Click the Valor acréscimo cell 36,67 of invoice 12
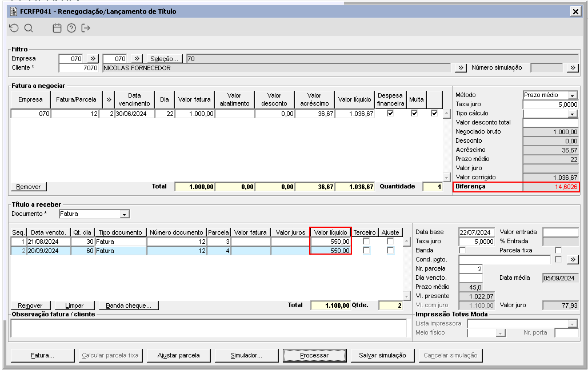The height and width of the screenshot is (370, 588). point(314,114)
